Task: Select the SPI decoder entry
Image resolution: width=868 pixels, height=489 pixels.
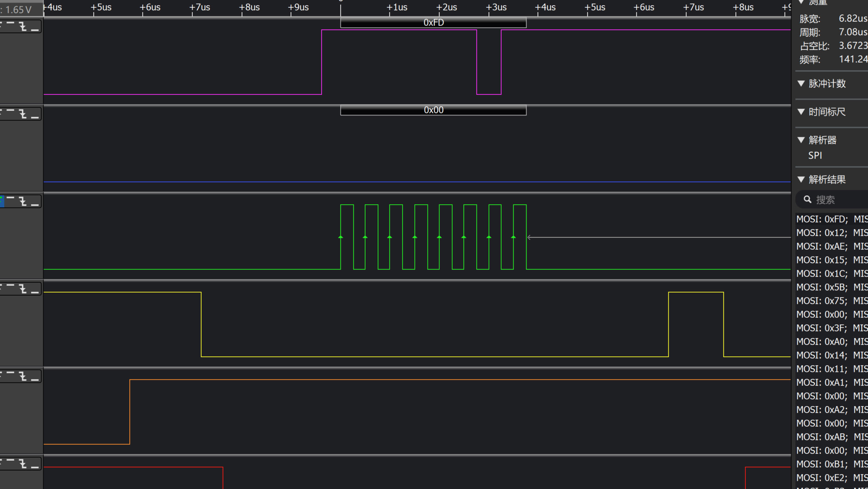Action: pos(815,156)
